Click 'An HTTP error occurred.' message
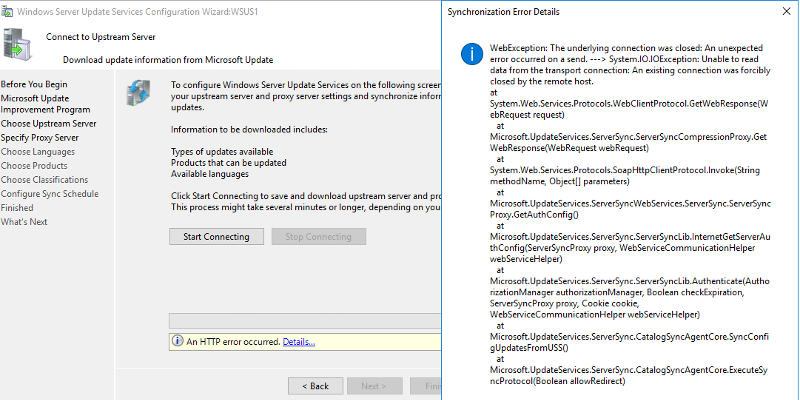 (234, 342)
